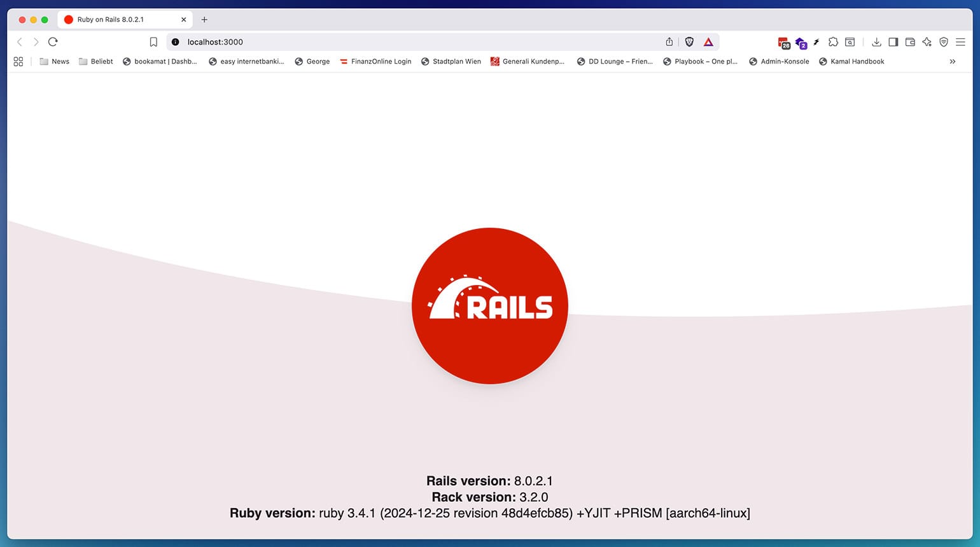This screenshot has width=980, height=547.
Task: Open the Extensions puzzle piece icon
Action: click(833, 42)
